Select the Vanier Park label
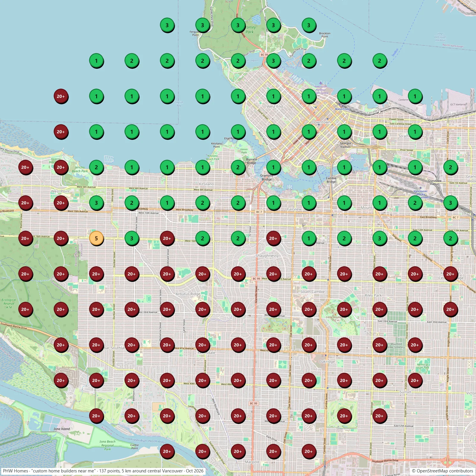This screenshot has width=476, height=476. pyautogui.click(x=244, y=151)
